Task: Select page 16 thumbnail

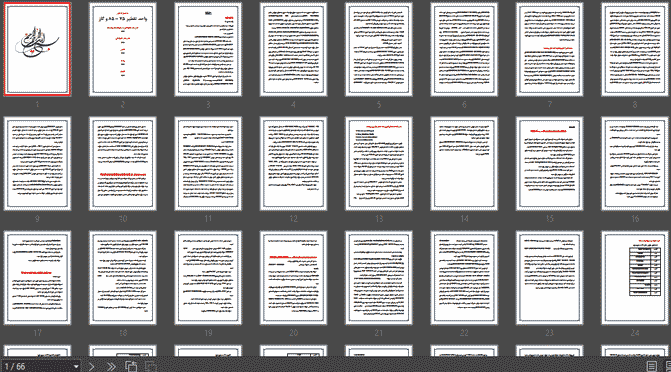Action: 635,164
